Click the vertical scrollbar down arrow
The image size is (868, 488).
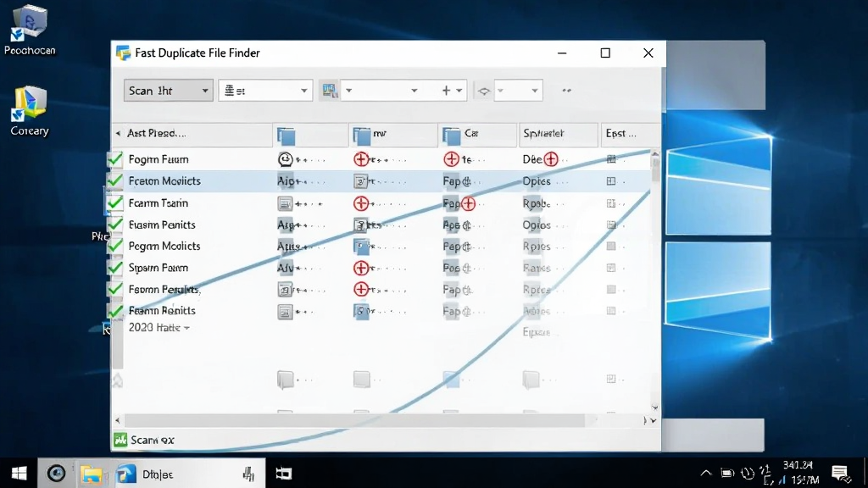click(x=655, y=408)
